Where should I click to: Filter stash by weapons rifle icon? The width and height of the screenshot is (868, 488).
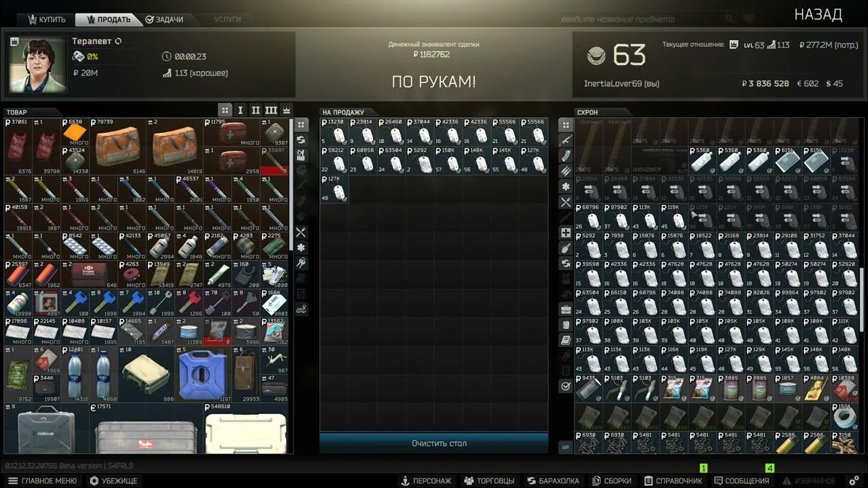(566, 140)
